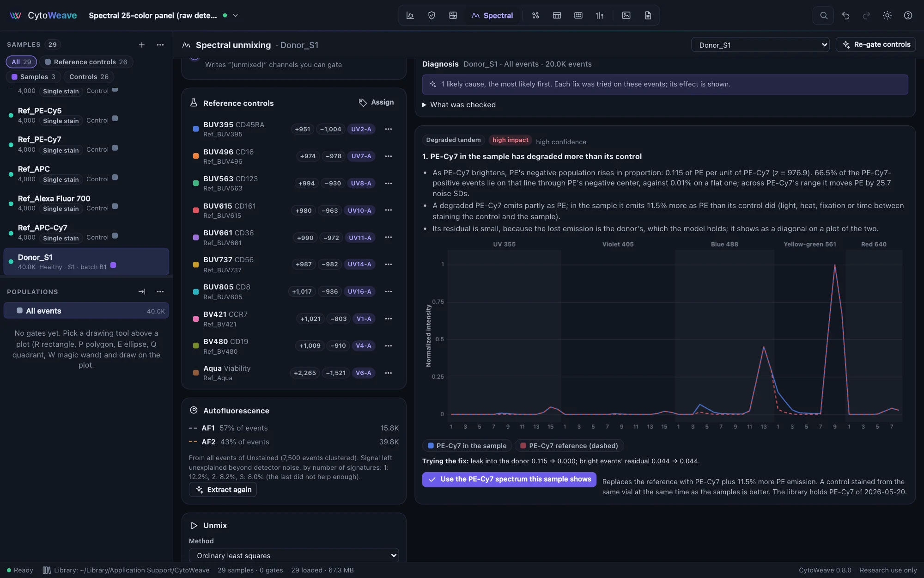Collapse populations panel with arrow icon
The height and width of the screenshot is (578, 924).
pyautogui.click(x=142, y=291)
